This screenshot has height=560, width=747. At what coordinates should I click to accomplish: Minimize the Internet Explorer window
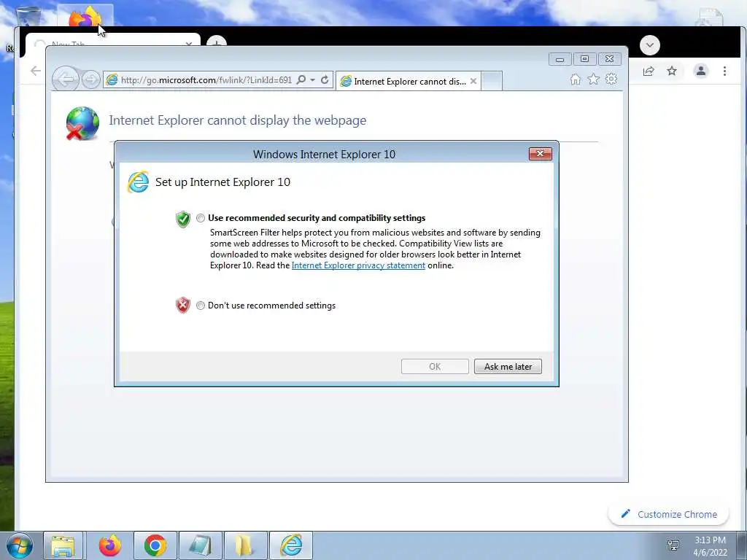tap(560, 59)
